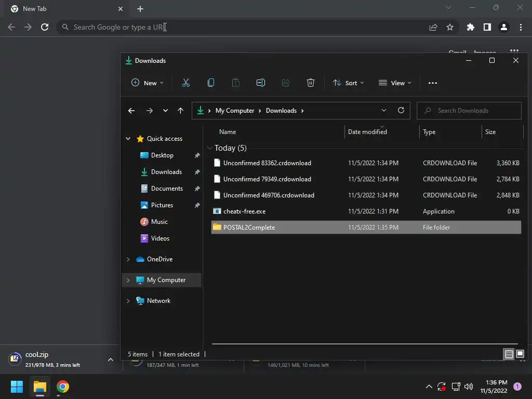This screenshot has width=532, height=399.
Task: Open cool.zip download options chevron
Action: point(111,360)
